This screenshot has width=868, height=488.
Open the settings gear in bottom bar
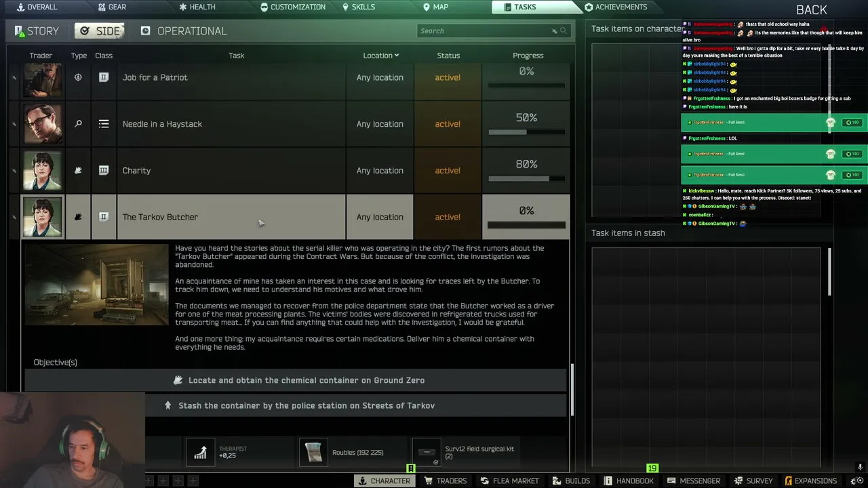856,481
